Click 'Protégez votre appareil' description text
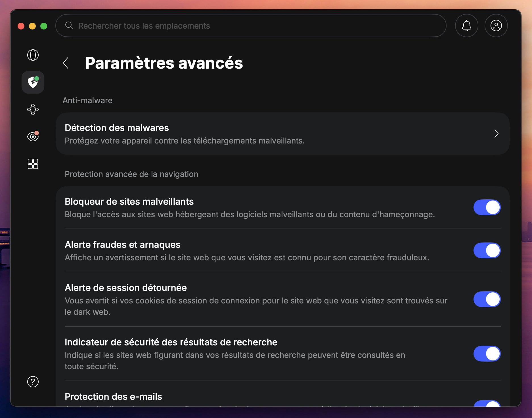The height and width of the screenshot is (418, 532). 185,141
